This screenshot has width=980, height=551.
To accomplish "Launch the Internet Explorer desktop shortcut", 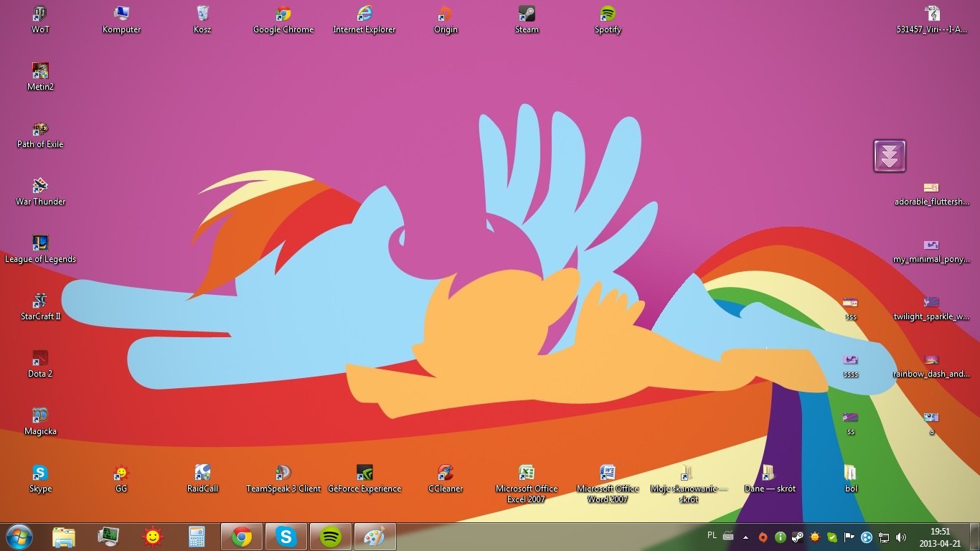I will tap(364, 20).
